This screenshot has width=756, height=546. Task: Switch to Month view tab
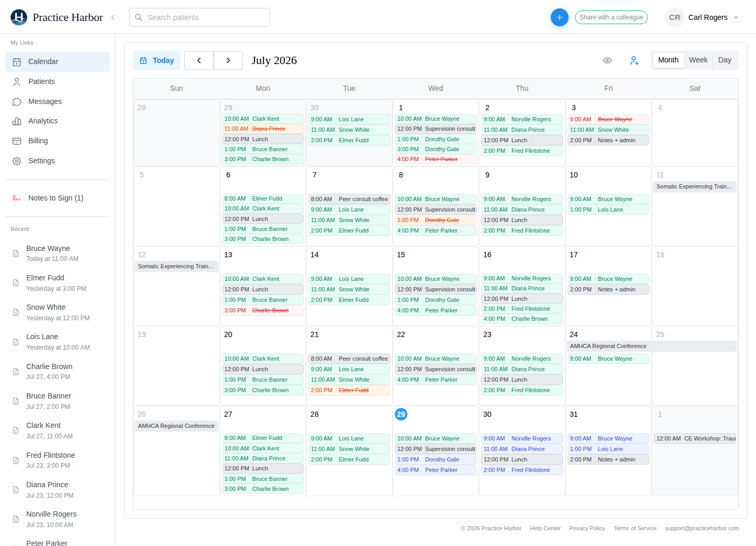click(x=668, y=60)
